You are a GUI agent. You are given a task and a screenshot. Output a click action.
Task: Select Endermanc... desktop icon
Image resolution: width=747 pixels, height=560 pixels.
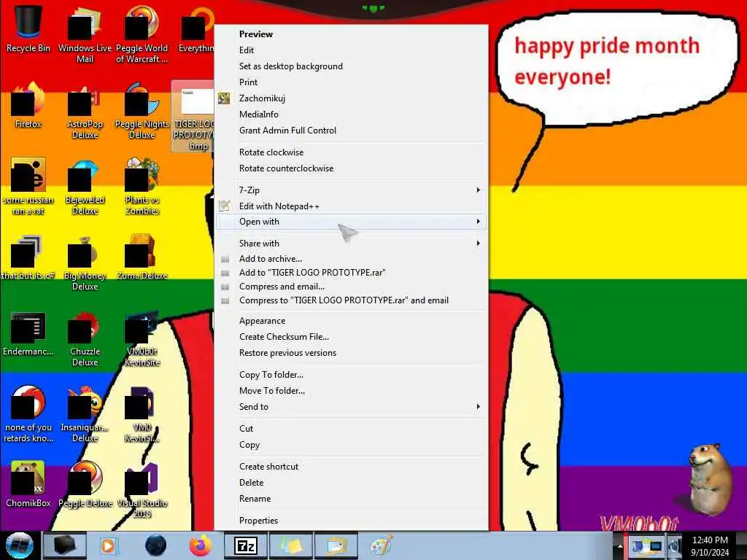(x=28, y=333)
